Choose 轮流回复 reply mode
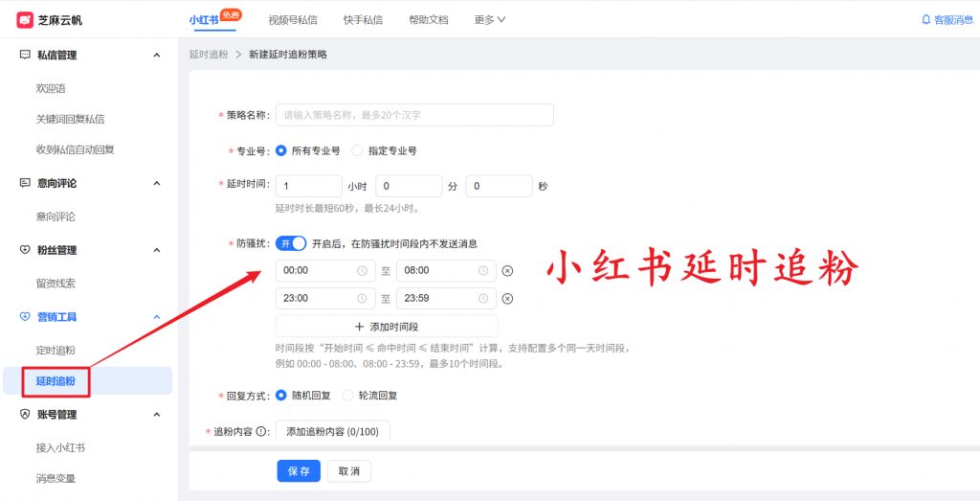980x501 pixels. 348,396
